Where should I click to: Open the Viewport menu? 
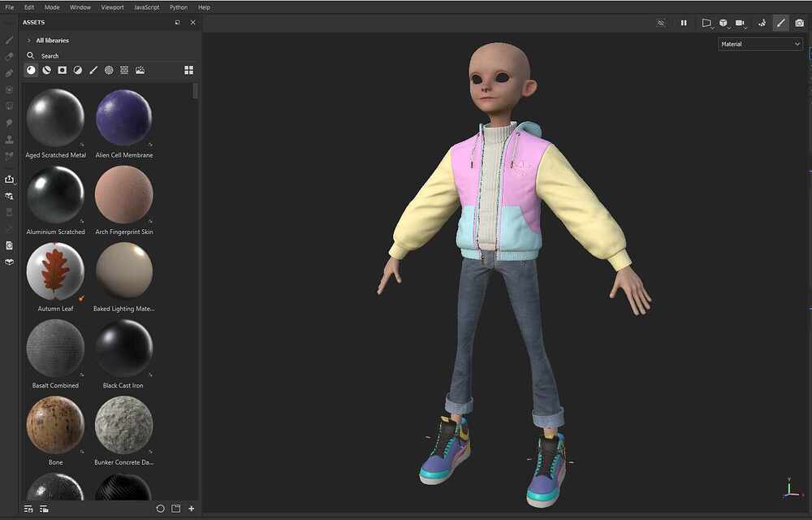pos(112,7)
